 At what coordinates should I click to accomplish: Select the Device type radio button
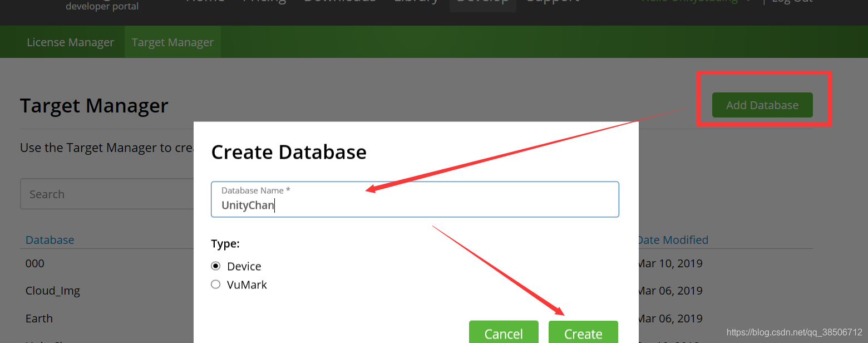pos(216,266)
